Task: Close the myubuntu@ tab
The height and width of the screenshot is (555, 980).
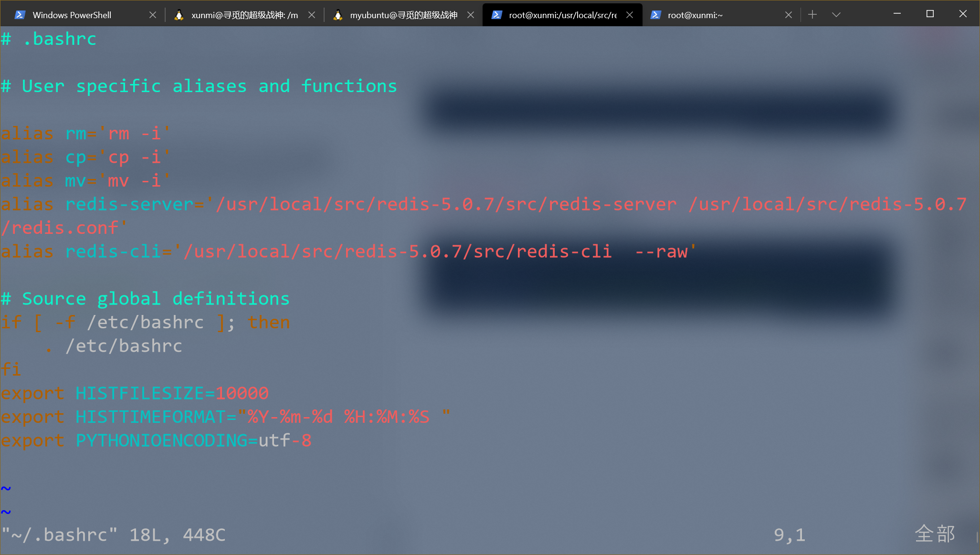Action: pos(471,15)
